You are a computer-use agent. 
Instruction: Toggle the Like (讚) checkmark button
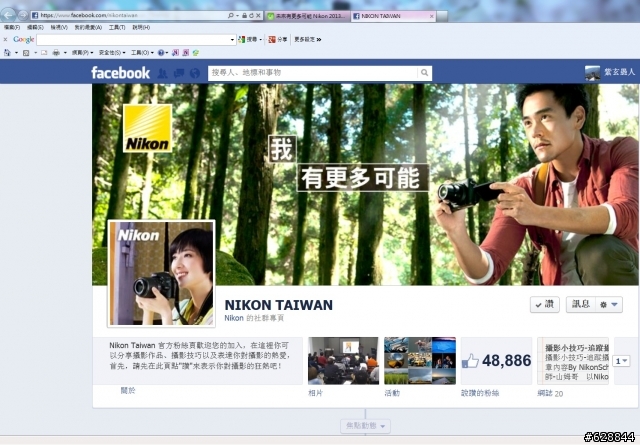click(x=544, y=305)
